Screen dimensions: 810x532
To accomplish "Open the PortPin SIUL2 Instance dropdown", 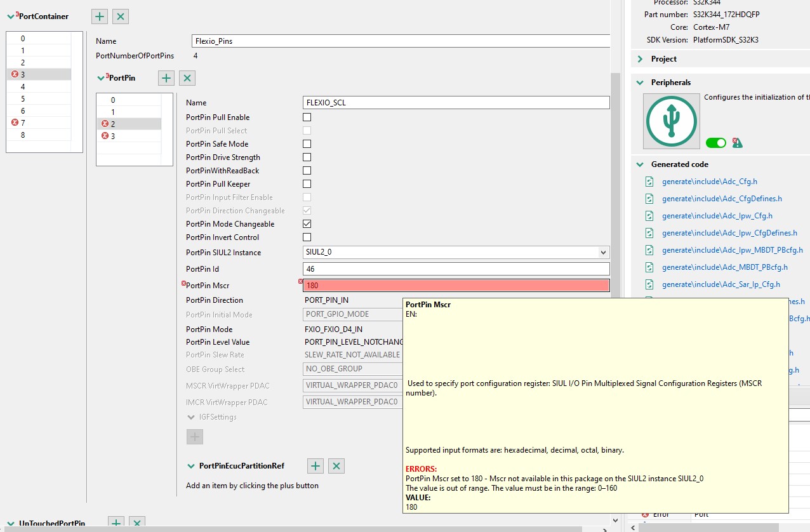I will click(x=602, y=252).
